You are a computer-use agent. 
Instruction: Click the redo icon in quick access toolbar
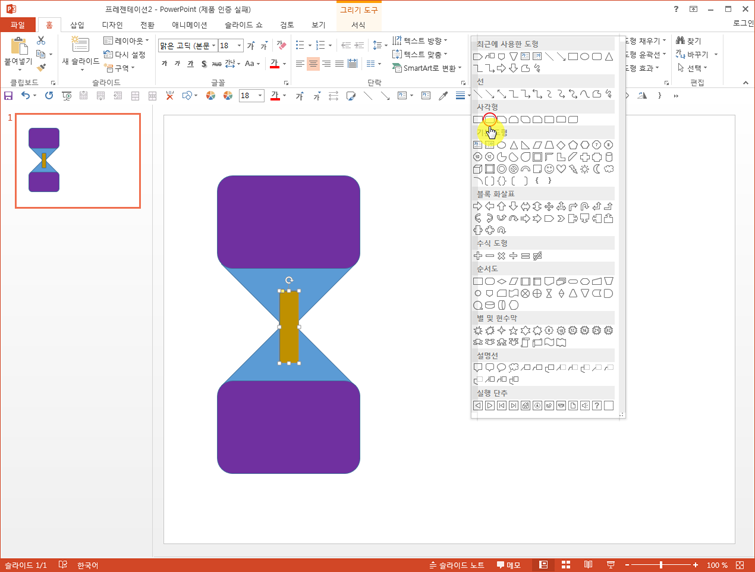coord(49,96)
